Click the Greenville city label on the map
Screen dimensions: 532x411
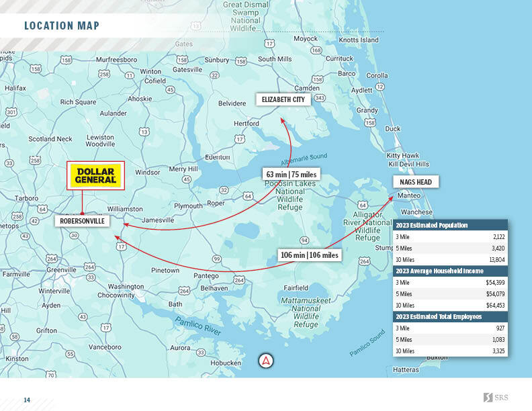pyautogui.click(x=62, y=270)
